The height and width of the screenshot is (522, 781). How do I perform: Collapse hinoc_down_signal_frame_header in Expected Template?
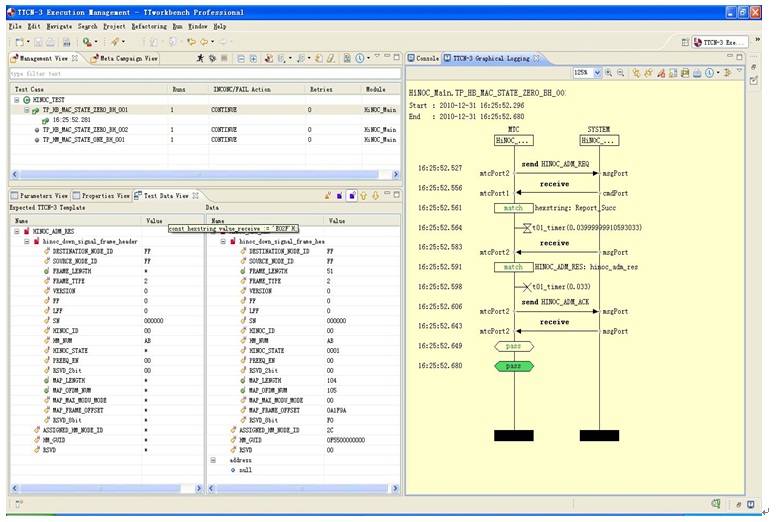pos(26,241)
